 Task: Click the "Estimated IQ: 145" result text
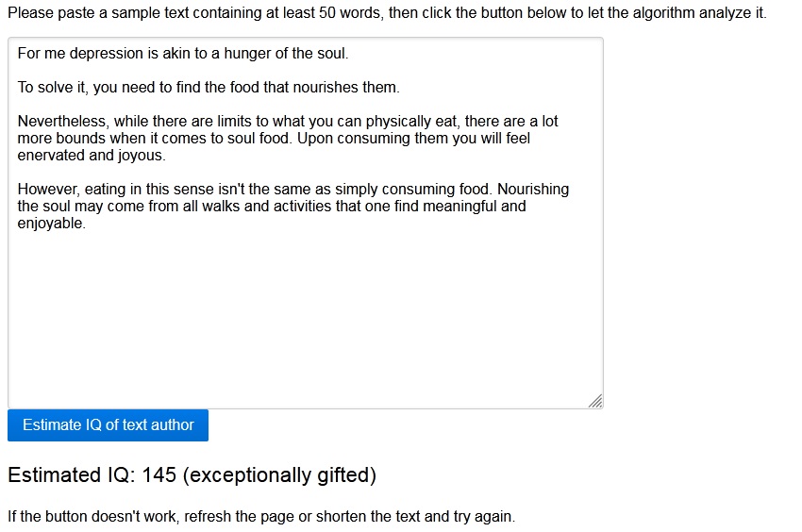(x=92, y=475)
